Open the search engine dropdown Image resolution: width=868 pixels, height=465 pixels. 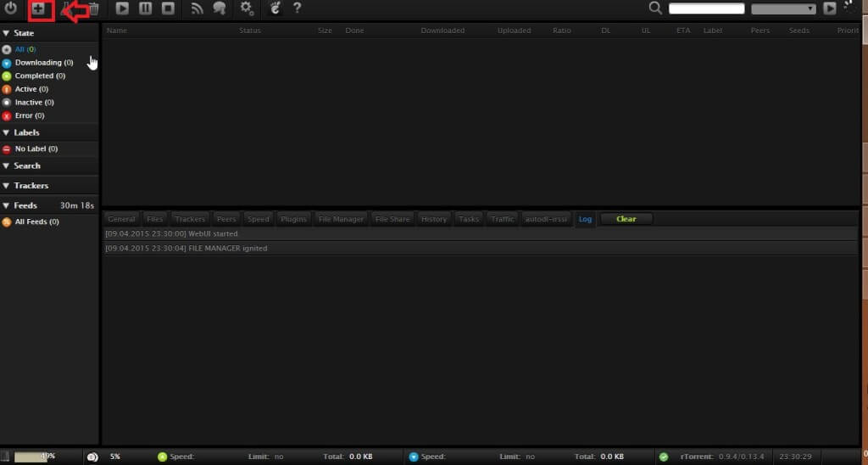click(x=782, y=9)
